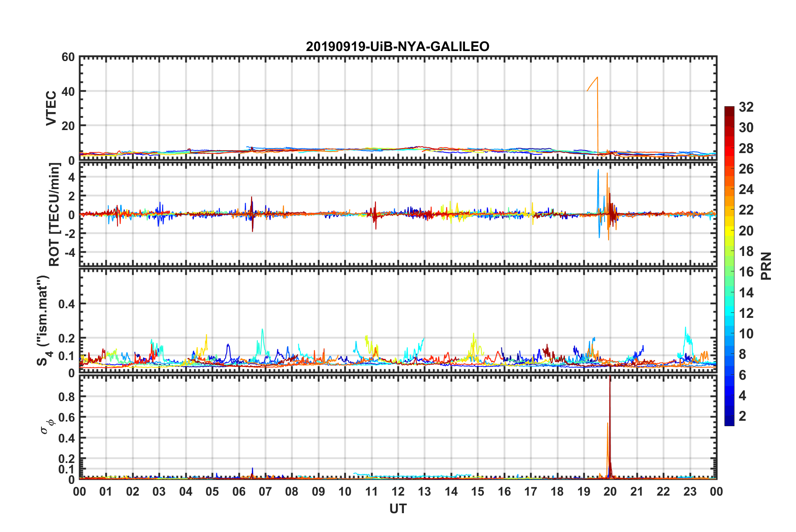Click the 17 hour tick on the UT axis
796x532 pixels.
(531, 491)
